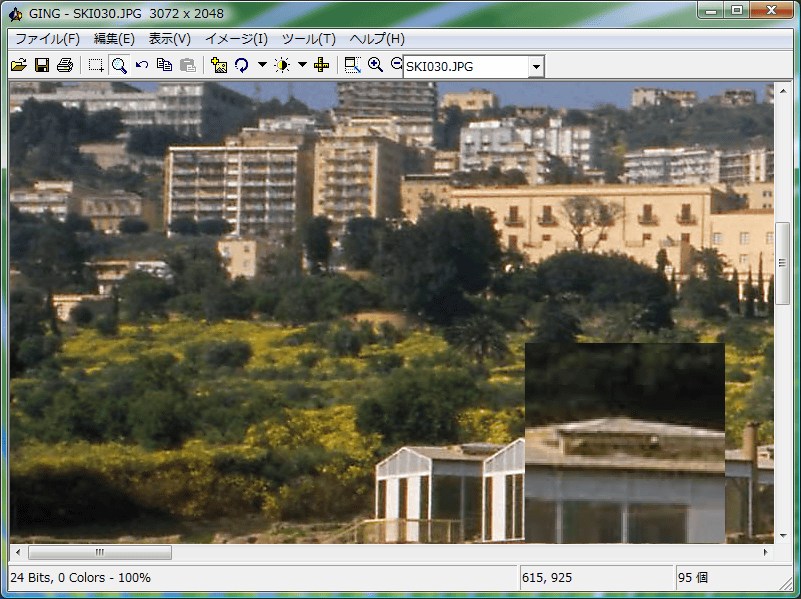Undo the last action
801x599 pixels.
coord(142,66)
